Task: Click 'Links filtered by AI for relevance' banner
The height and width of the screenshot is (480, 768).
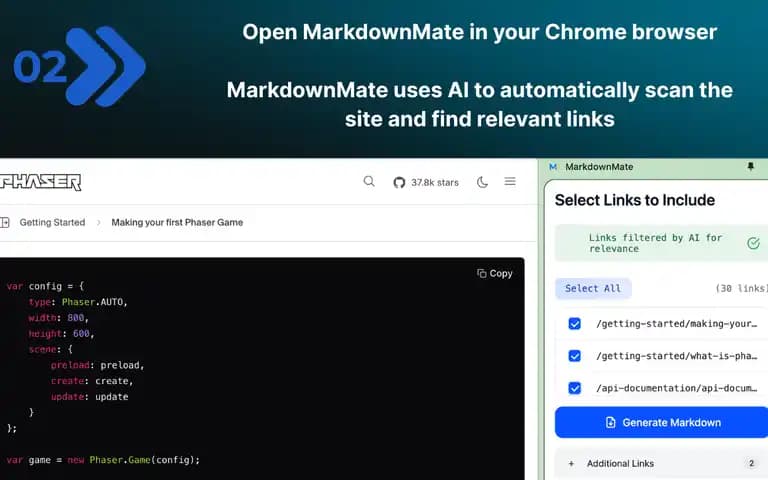Action: click(x=661, y=243)
